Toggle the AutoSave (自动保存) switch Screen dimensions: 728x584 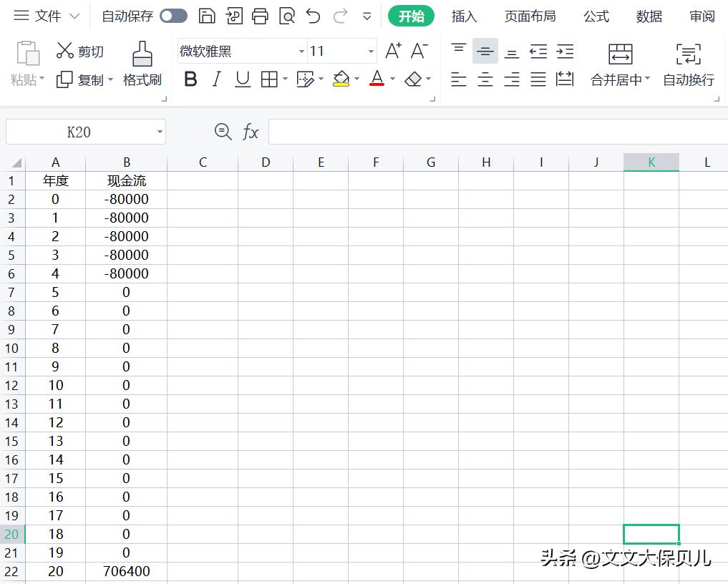(x=173, y=16)
